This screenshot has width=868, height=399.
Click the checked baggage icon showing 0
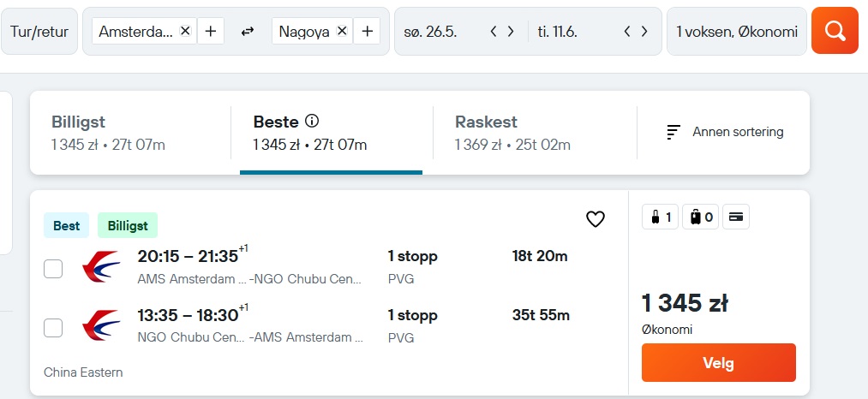click(701, 217)
